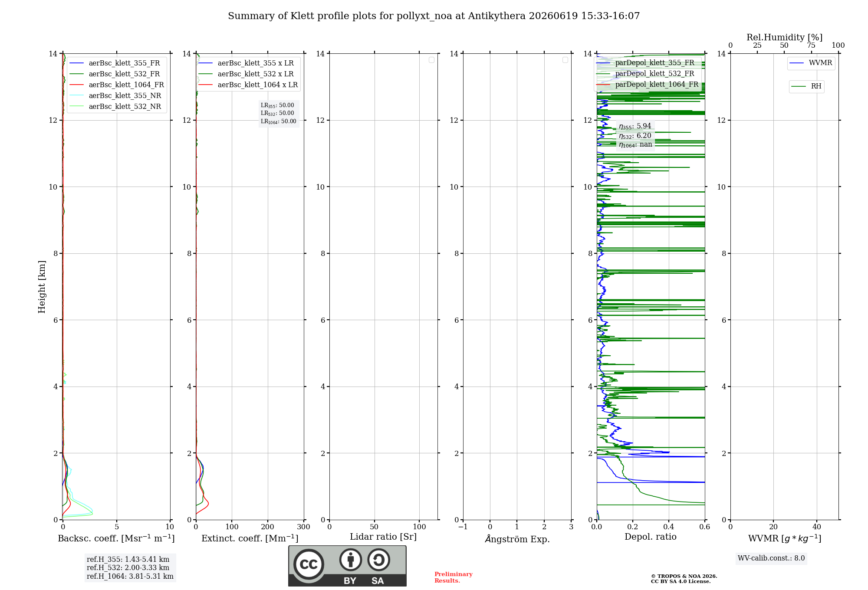Click the η355: 5.94 annotation
Image resolution: width=868 pixels, height=590 pixels.
point(635,126)
